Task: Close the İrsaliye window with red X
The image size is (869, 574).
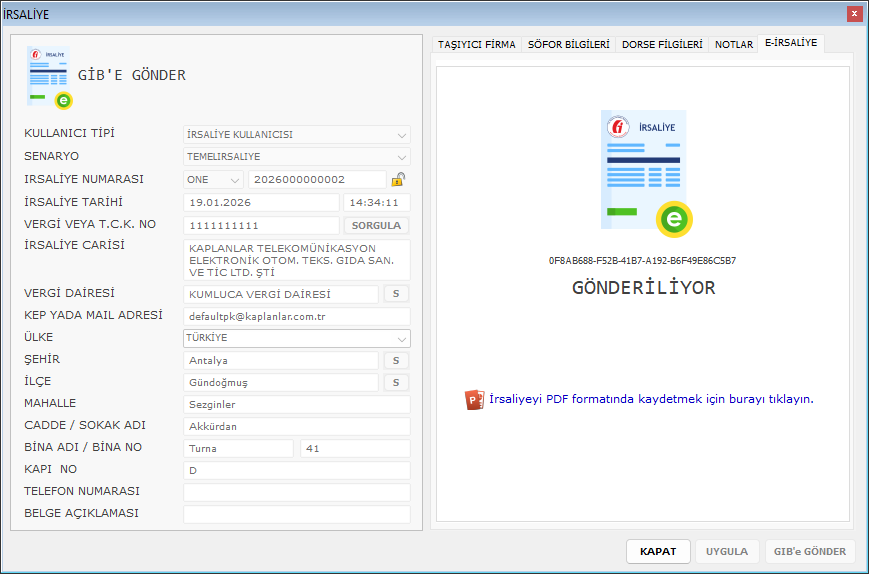Action: pyautogui.click(x=854, y=14)
